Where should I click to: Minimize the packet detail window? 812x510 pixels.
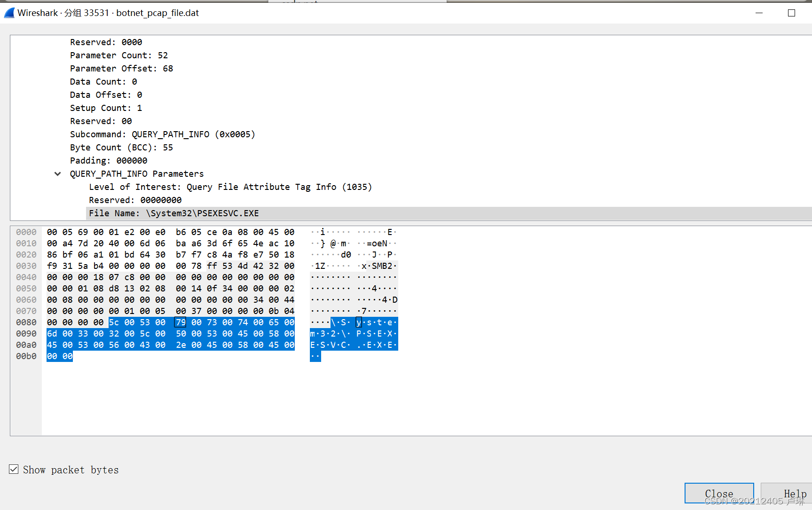click(759, 13)
